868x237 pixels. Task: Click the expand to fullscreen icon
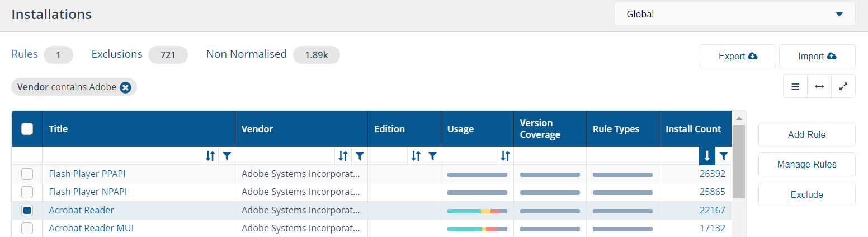(843, 87)
